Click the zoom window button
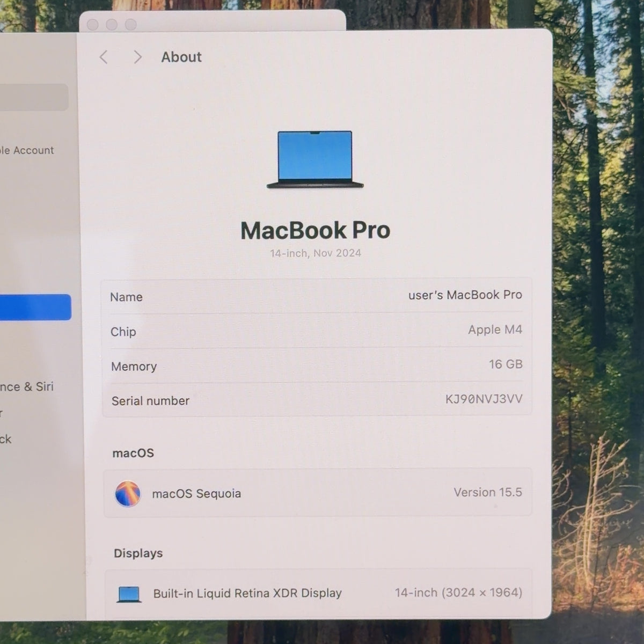 (x=131, y=25)
